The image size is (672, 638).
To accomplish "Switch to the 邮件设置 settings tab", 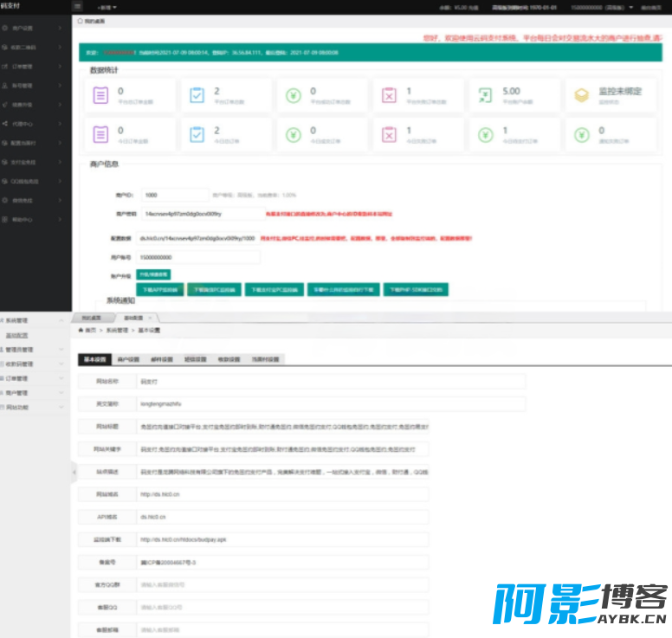I will [x=162, y=359].
